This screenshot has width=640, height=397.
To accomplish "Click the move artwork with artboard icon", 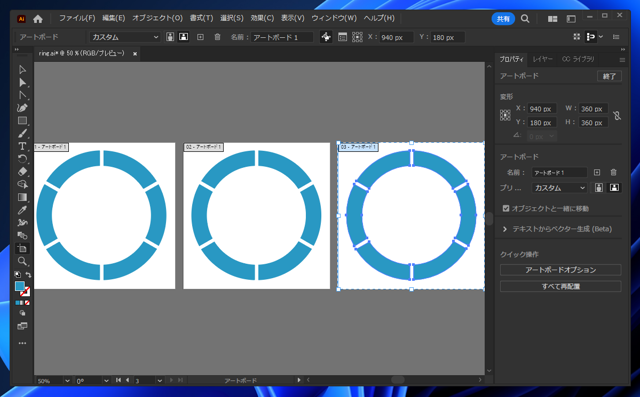I will [326, 37].
